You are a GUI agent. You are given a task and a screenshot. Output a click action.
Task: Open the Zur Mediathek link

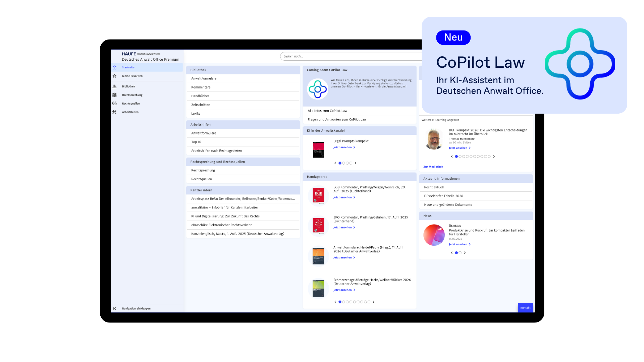[433, 167]
